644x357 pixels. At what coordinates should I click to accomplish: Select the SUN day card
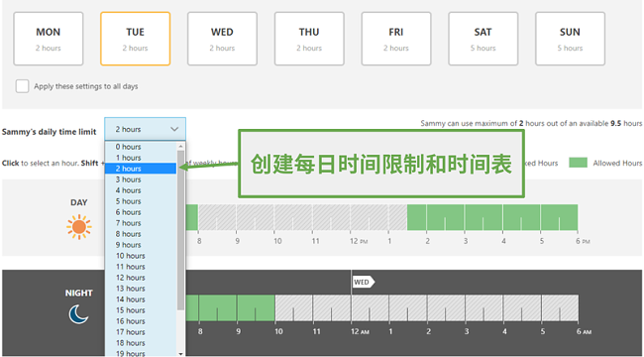pos(570,39)
